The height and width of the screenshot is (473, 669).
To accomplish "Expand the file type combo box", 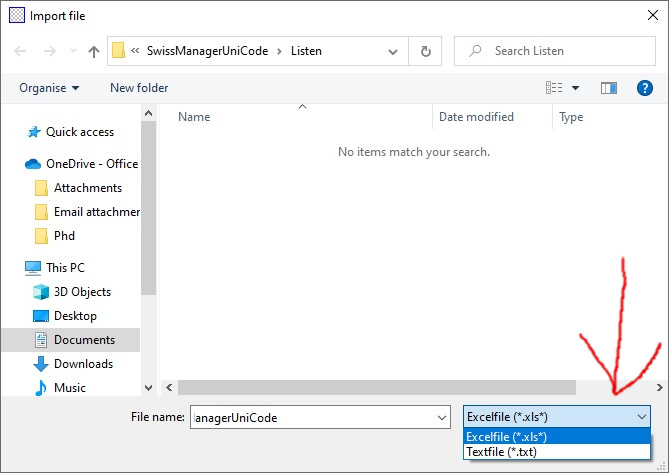I will [x=556, y=416].
